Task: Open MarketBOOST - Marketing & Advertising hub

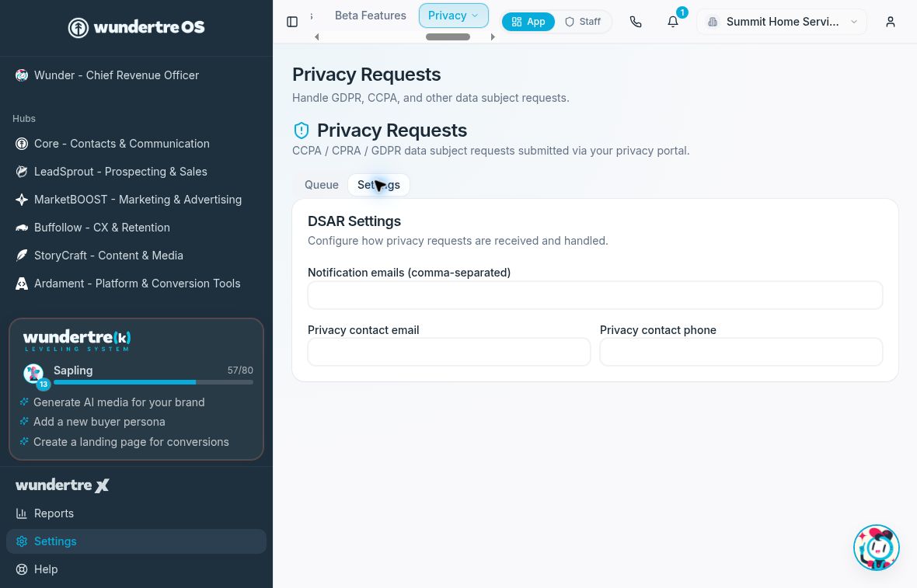Action: coord(136,200)
